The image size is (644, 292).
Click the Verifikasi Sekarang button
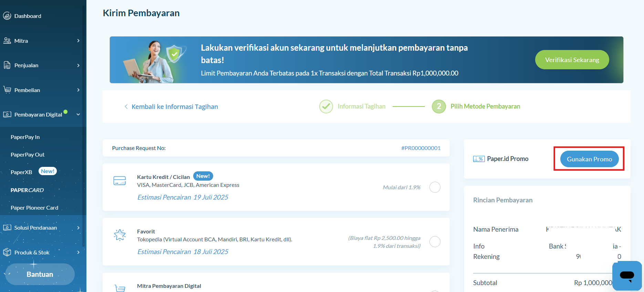pos(572,60)
